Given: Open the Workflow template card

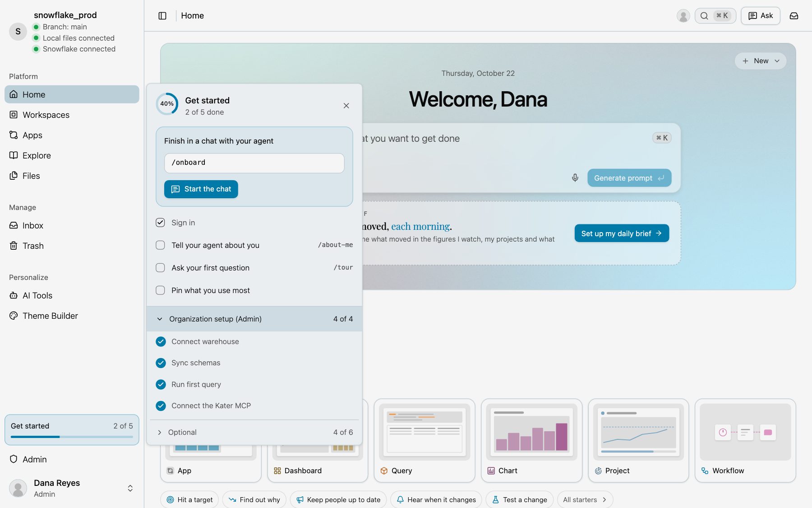Looking at the screenshot, I should tap(745, 440).
